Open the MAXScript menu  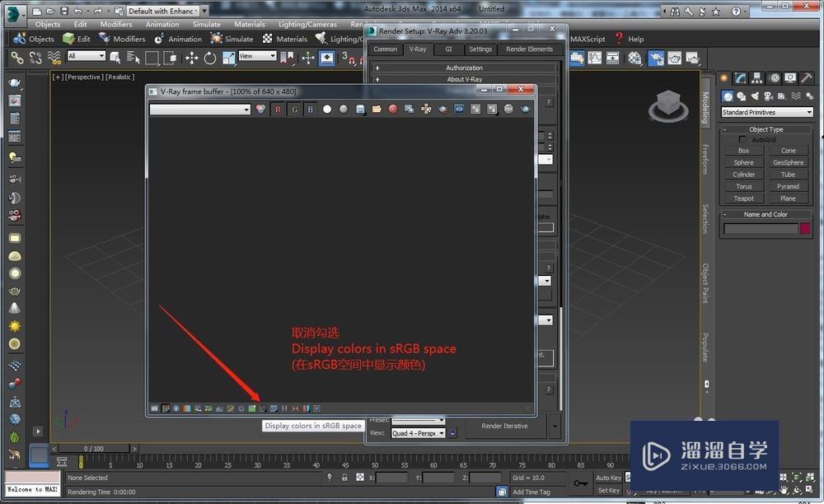coord(588,39)
